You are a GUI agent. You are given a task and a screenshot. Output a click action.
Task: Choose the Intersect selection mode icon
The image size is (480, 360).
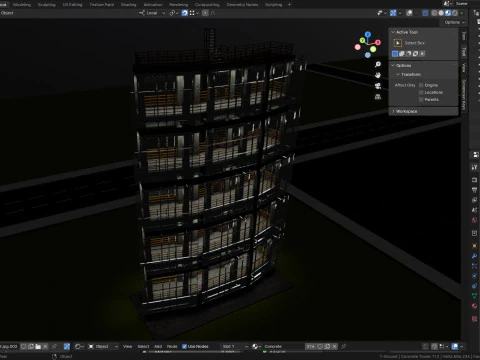[x=422, y=54]
